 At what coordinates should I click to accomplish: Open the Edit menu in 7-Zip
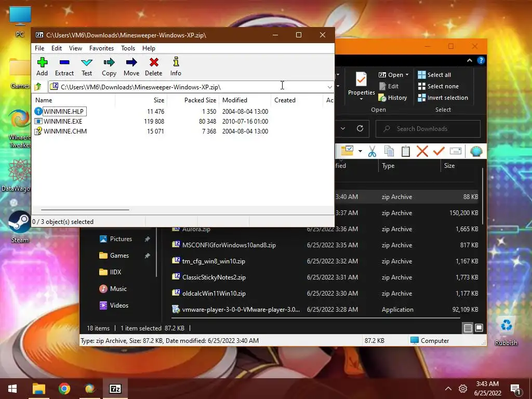56,48
